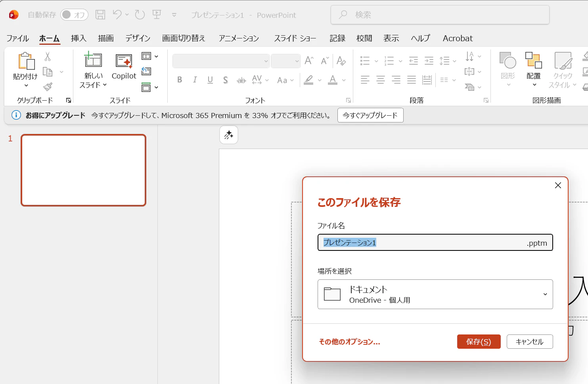Screen dimensions: 588x384
Task: Open the 段落 dialog launcher
Action: [x=486, y=100]
